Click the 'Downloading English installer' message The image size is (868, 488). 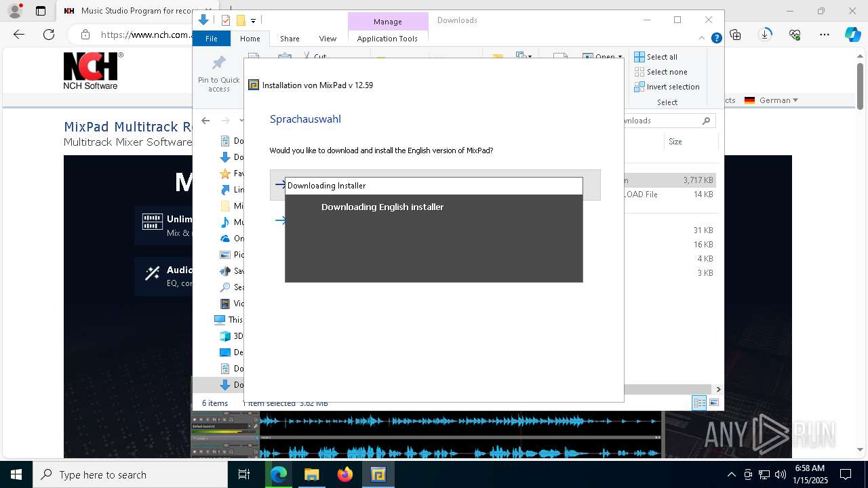pyautogui.click(x=382, y=207)
